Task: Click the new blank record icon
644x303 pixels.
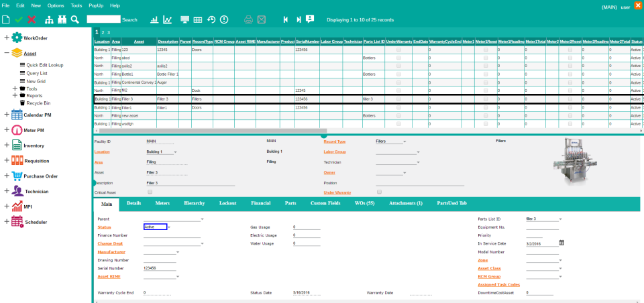Action: tap(6, 19)
